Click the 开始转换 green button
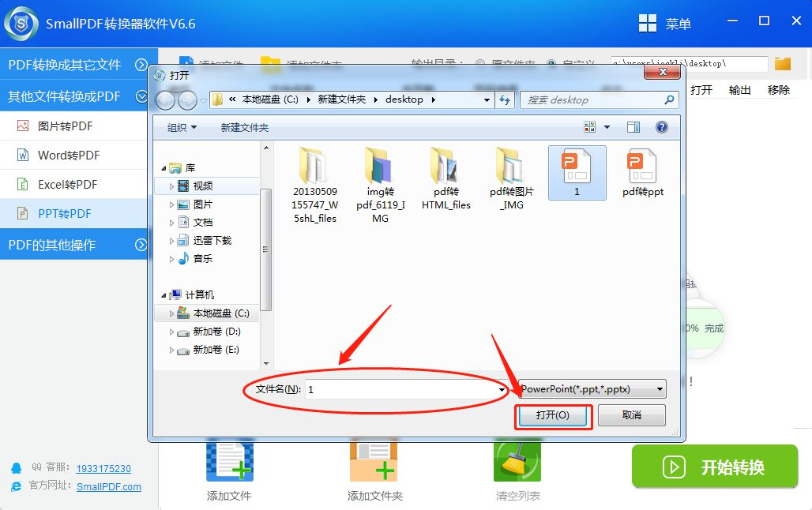Viewport: 812px width, 510px height. (x=715, y=467)
